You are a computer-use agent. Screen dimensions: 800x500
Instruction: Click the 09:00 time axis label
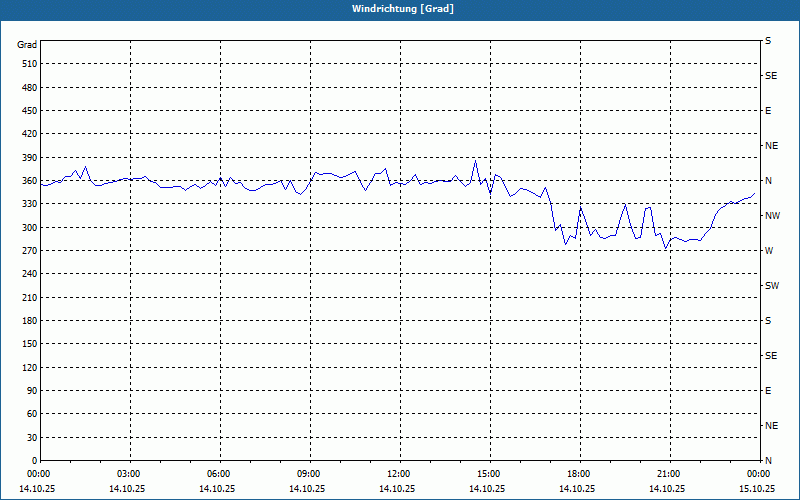pos(311,474)
